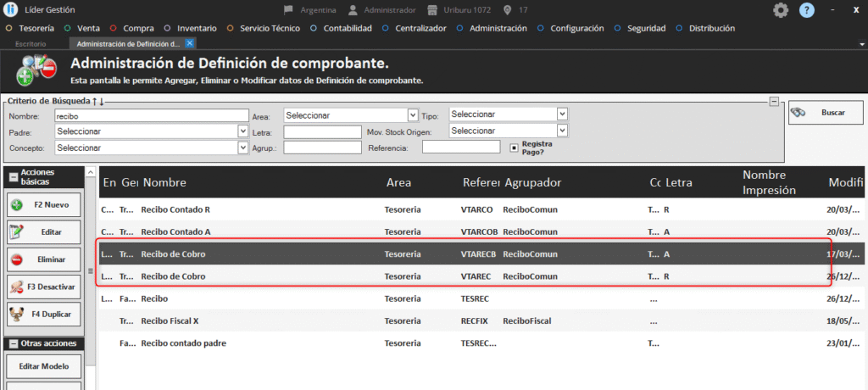Viewport: 868px width, 390px height.
Task: Click the F3 Desactivar icon
Action: coord(18,287)
